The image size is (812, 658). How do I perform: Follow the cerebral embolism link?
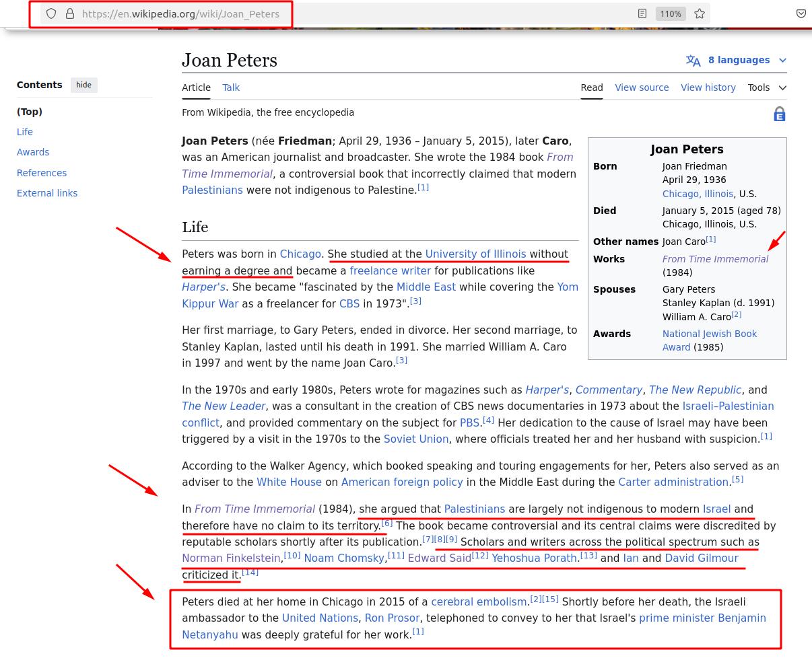[479, 601]
